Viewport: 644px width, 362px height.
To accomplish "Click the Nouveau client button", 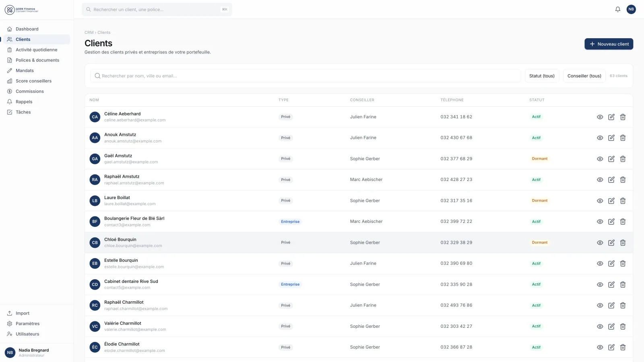I will [609, 44].
